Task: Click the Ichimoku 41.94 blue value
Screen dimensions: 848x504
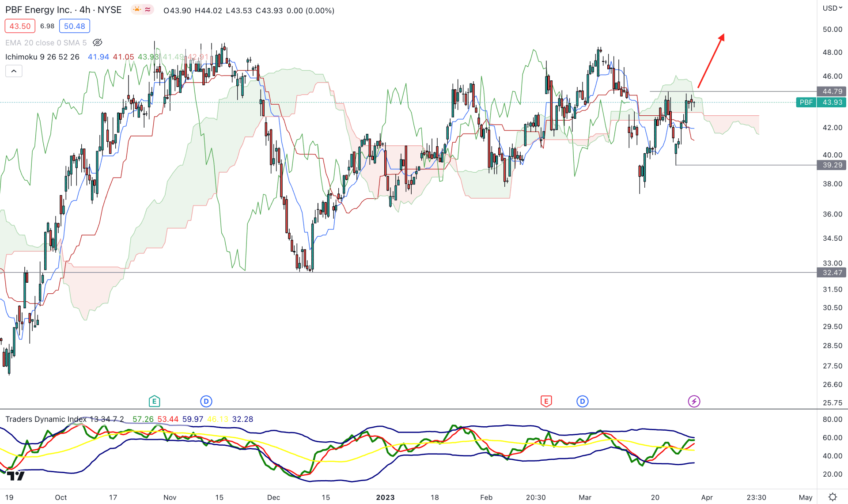Action: [98, 57]
